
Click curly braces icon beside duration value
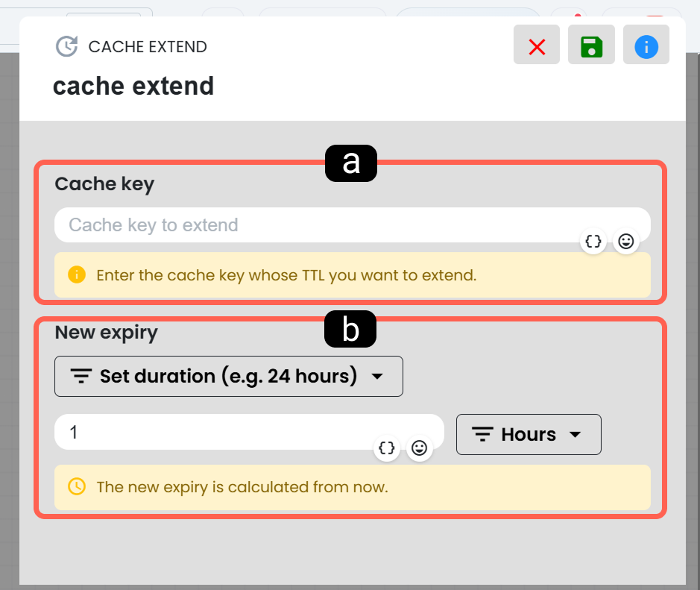(387, 448)
